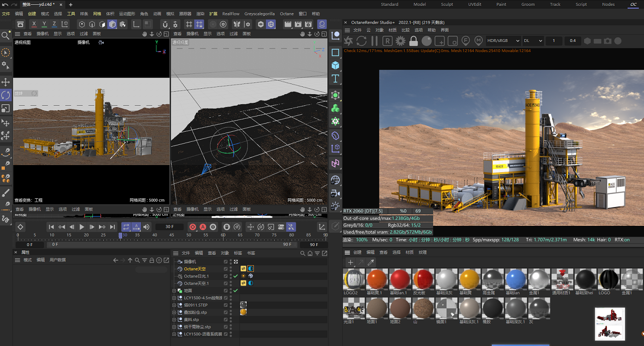Open the 文件 main menu
This screenshot has width=644, height=346.
6,14
